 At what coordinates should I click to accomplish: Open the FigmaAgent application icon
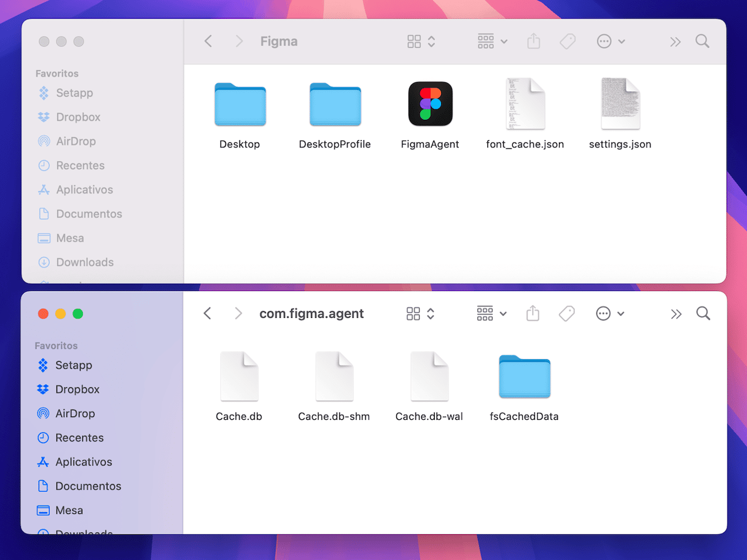[430, 104]
